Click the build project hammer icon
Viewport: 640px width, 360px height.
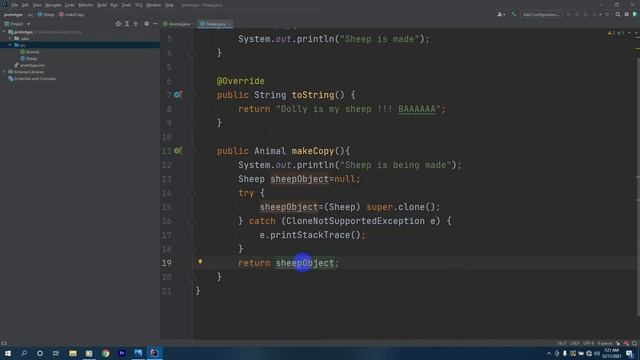pyautogui.click(x=514, y=15)
